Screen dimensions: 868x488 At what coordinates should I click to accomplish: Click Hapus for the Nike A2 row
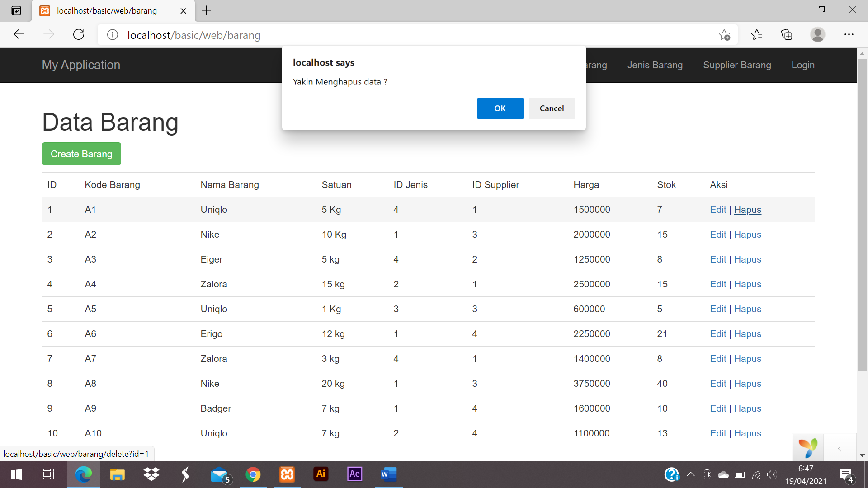click(747, 235)
